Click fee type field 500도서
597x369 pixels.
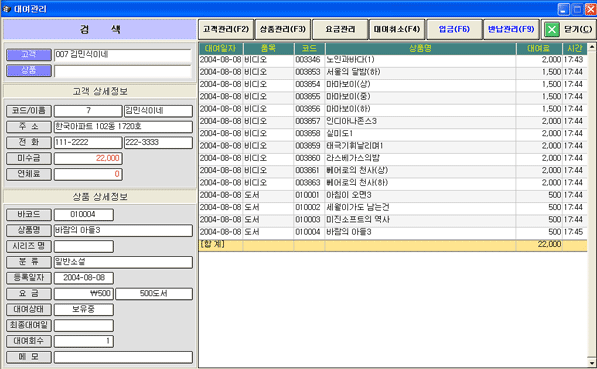154,294
